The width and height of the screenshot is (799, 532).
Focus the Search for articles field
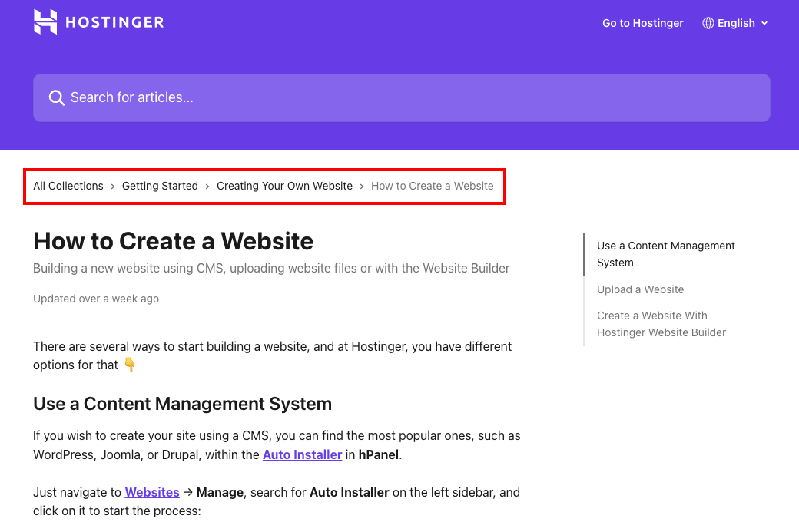402,97
